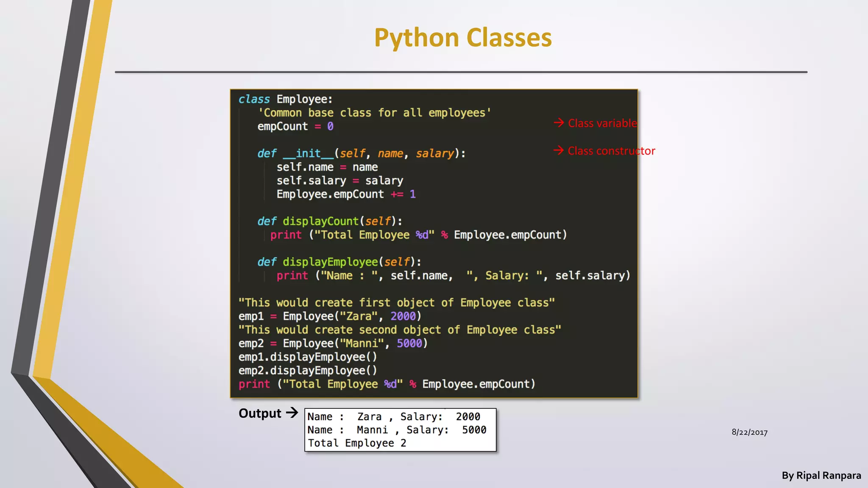Click the 'emp1.displayEmployee()' call
The height and width of the screenshot is (488, 868).
pos(308,357)
